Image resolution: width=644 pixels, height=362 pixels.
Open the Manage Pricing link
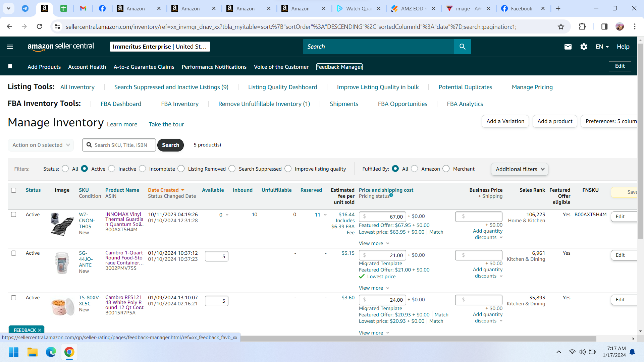(x=532, y=87)
